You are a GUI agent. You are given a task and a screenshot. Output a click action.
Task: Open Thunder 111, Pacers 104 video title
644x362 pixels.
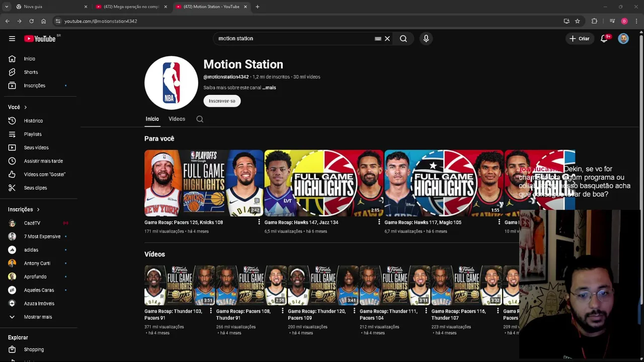click(388, 314)
